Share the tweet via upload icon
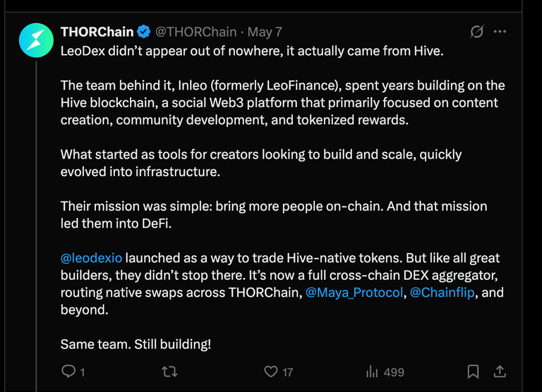This screenshot has width=542, height=392. (500, 372)
